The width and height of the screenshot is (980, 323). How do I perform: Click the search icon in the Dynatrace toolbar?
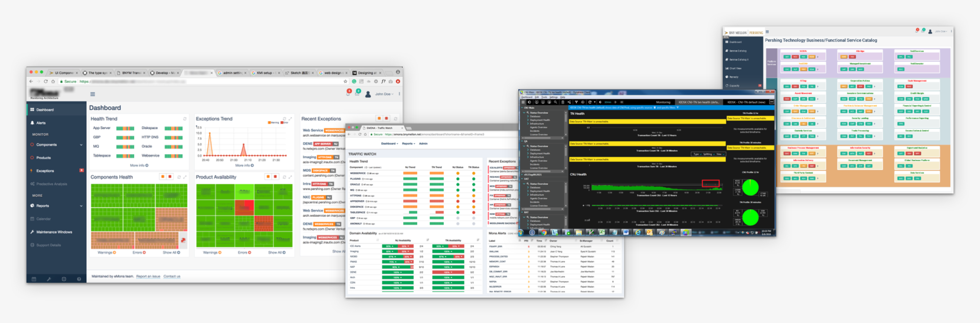pyautogui.click(x=556, y=102)
